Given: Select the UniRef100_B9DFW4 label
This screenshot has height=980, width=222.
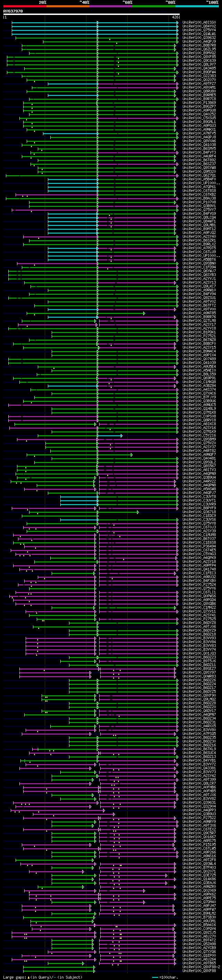Looking at the screenshot, I should pos(199,72).
